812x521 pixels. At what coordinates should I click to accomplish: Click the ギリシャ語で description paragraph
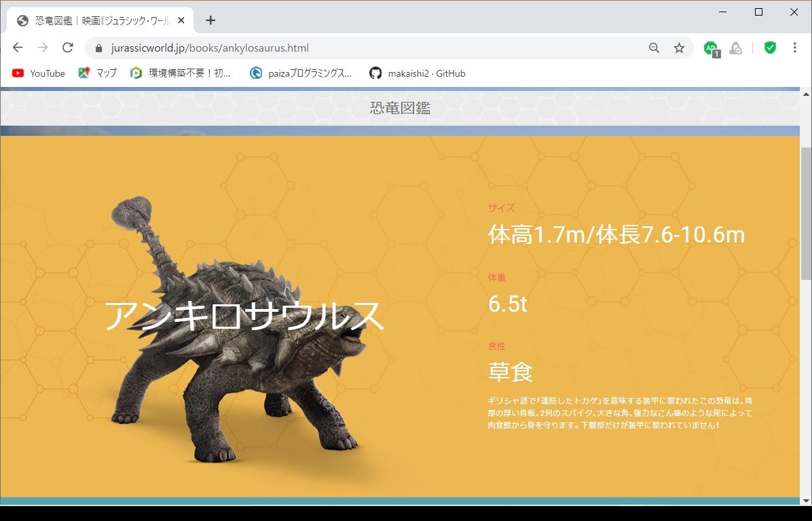(620, 413)
